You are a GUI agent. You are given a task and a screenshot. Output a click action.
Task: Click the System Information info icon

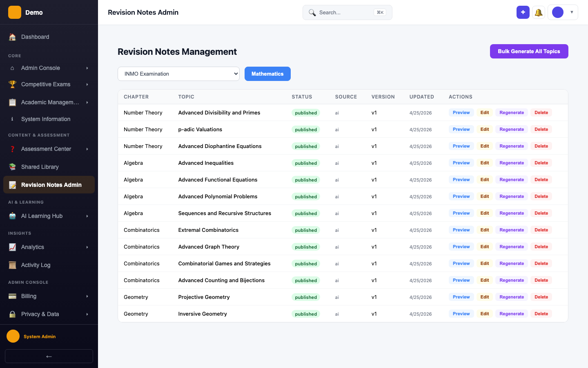click(13, 119)
